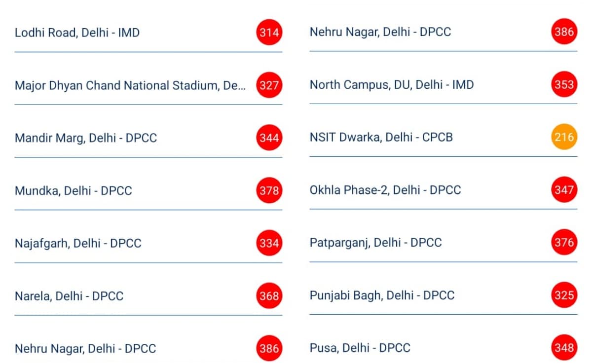
Task: Select the 376 AQI badge for Patparganj
Action: 564,242
